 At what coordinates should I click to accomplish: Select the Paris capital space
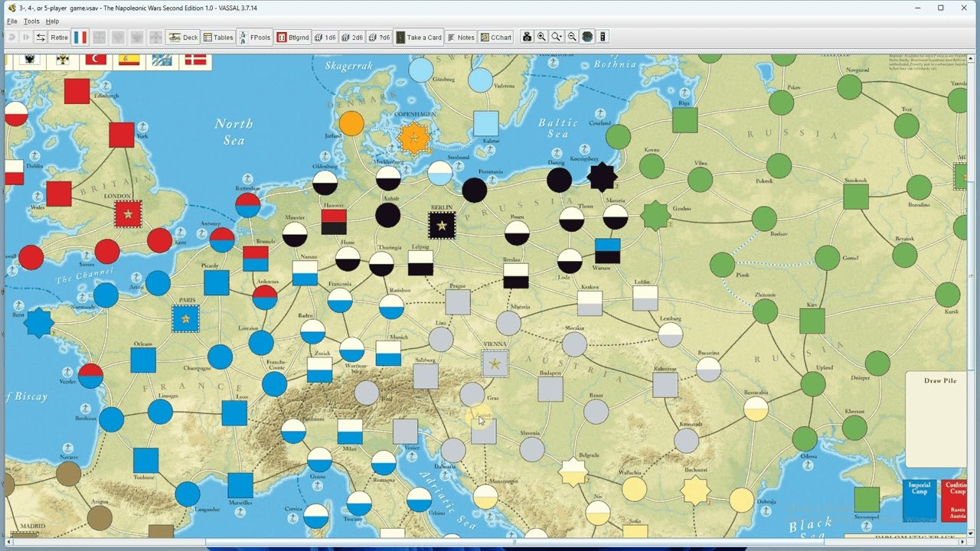(x=185, y=318)
